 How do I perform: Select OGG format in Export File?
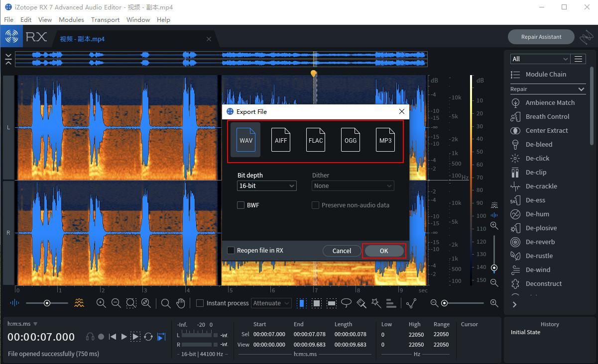point(351,140)
